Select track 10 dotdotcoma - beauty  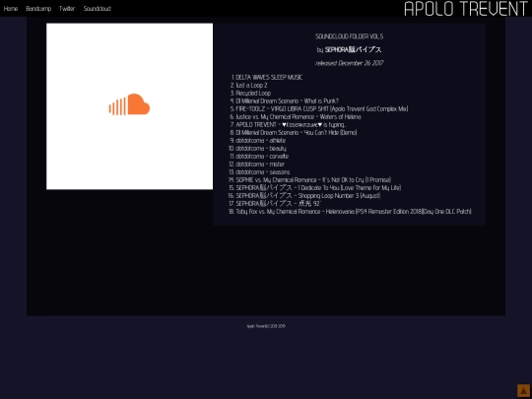point(261,148)
